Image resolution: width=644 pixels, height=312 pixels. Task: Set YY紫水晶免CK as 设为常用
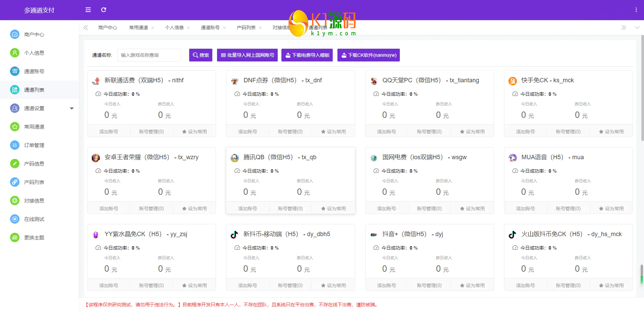click(x=195, y=285)
